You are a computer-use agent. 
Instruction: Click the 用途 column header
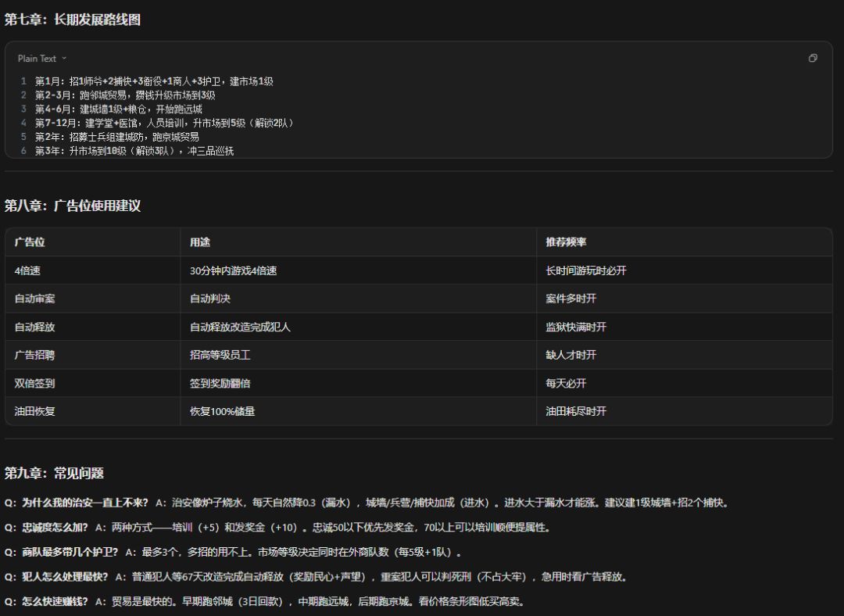click(x=359, y=242)
